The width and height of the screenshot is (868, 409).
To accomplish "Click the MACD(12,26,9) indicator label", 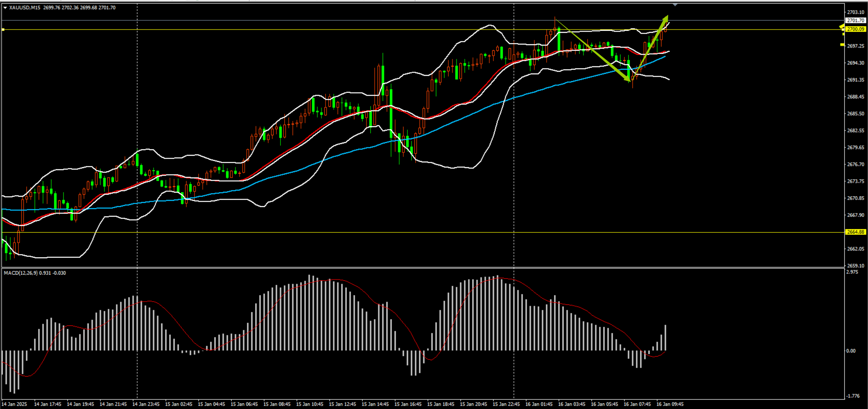I will pyautogui.click(x=21, y=273).
